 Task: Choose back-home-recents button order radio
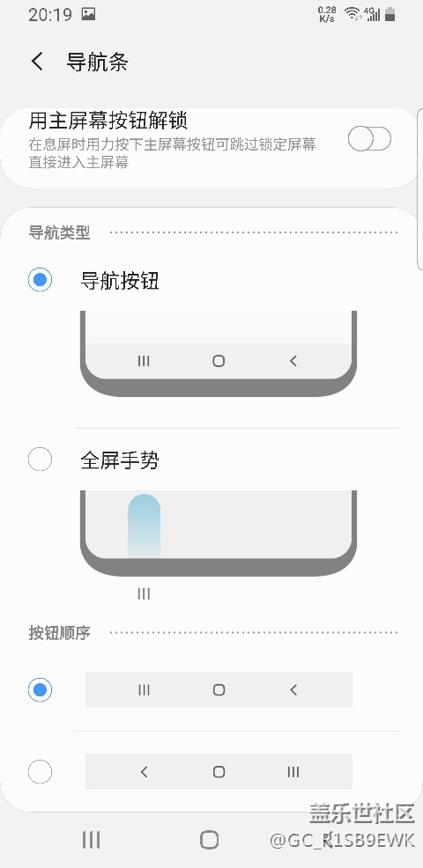[x=40, y=772]
